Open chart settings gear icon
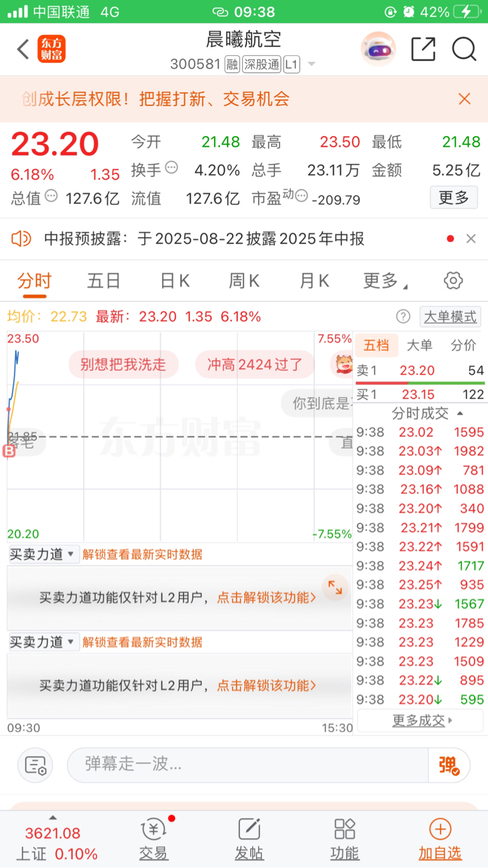The width and height of the screenshot is (488, 868). [453, 280]
